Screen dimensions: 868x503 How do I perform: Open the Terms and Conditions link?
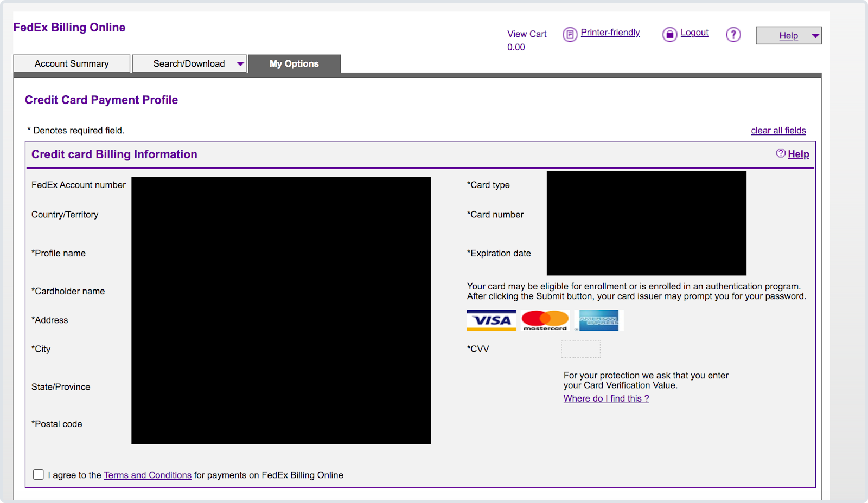148,475
